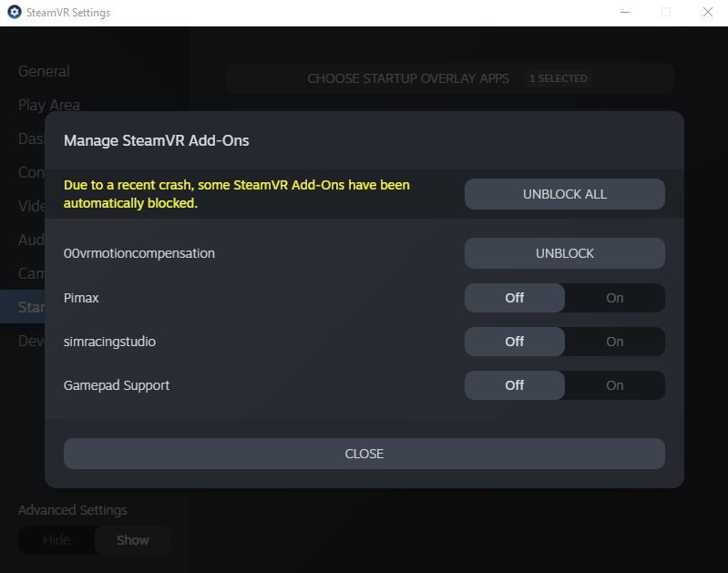Open the General settings tab

coord(44,71)
